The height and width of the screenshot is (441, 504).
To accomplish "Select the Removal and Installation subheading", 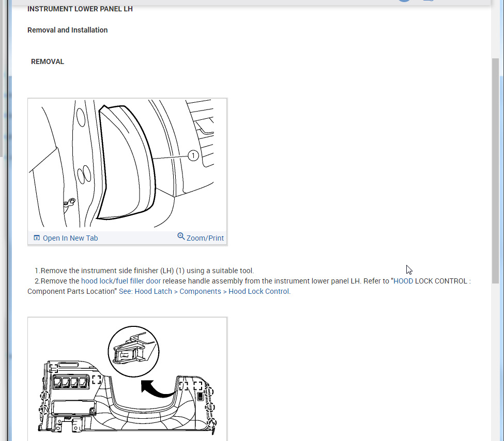I will (x=68, y=30).
